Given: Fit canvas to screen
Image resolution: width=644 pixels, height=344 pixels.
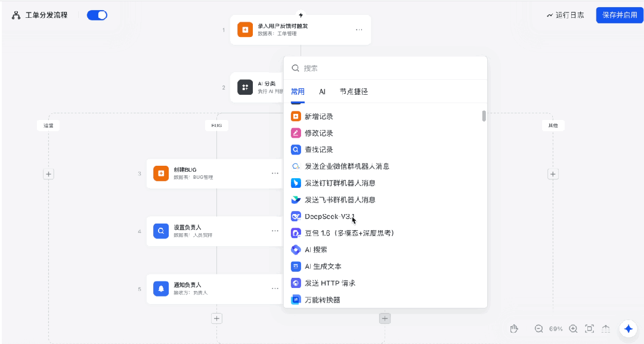Looking at the screenshot, I should pyautogui.click(x=589, y=328).
